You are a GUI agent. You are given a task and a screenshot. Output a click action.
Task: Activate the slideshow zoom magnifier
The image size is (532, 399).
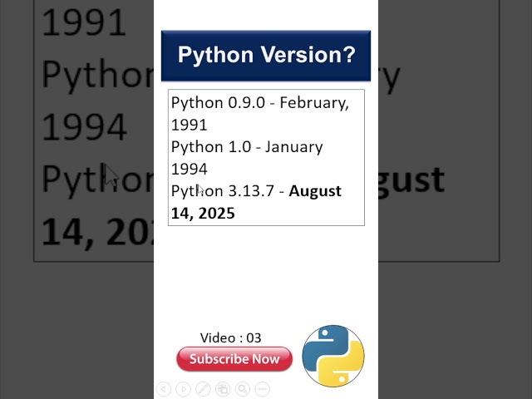pyautogui.click(x=243, y=389)
